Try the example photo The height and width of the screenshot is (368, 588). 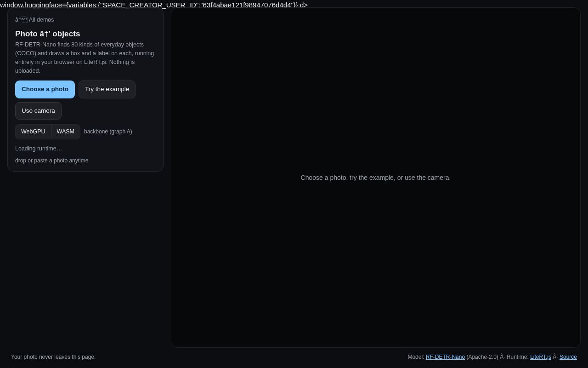(x=107, y=89)
